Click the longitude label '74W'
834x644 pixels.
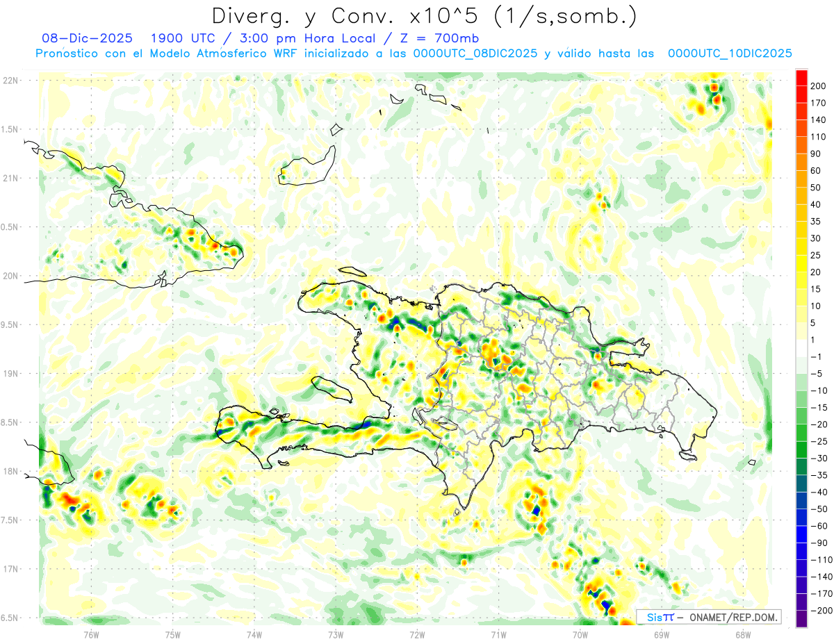(254, 634)
